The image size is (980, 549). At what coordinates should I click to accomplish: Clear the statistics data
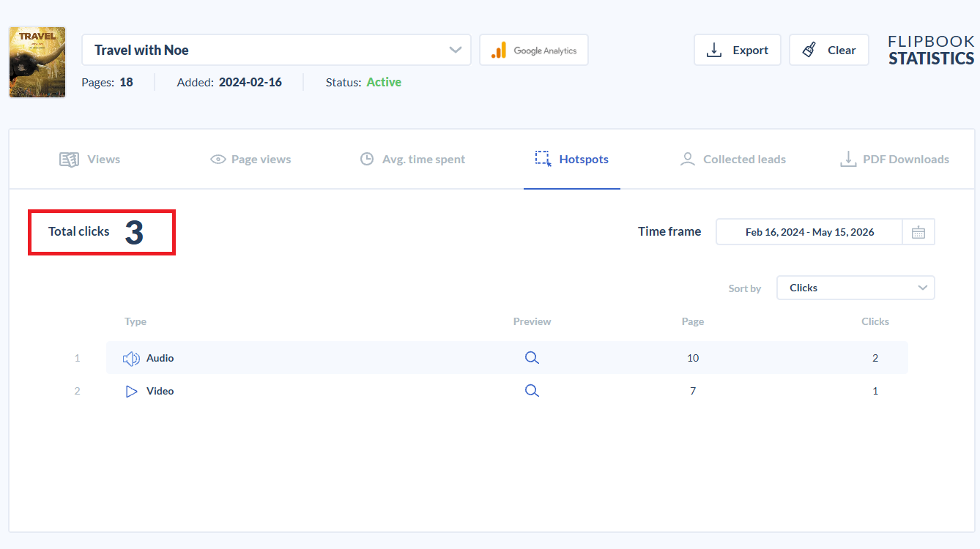coord(829,50)
